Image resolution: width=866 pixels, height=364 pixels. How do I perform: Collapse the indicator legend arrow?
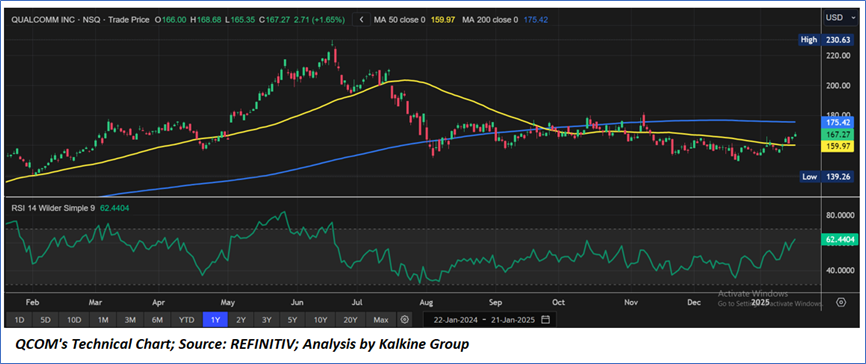[361, 20]
